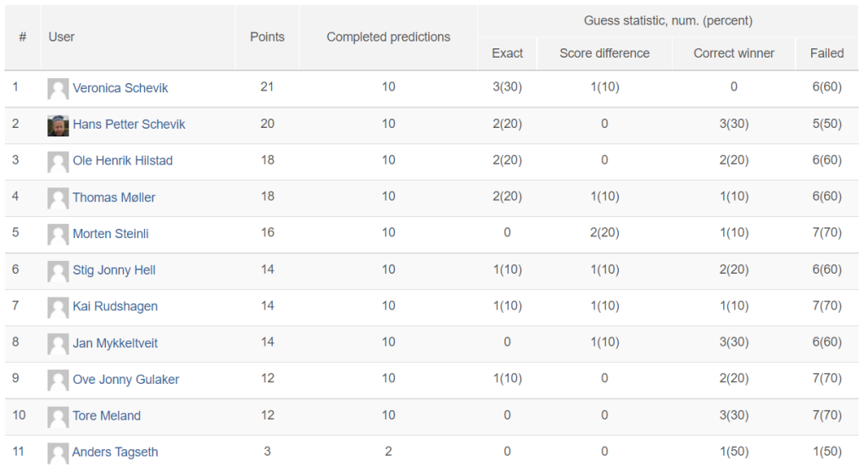Viewport: 868px width, 467px height.
Task: Click the Points column header
Action: (x=267, y=37)
